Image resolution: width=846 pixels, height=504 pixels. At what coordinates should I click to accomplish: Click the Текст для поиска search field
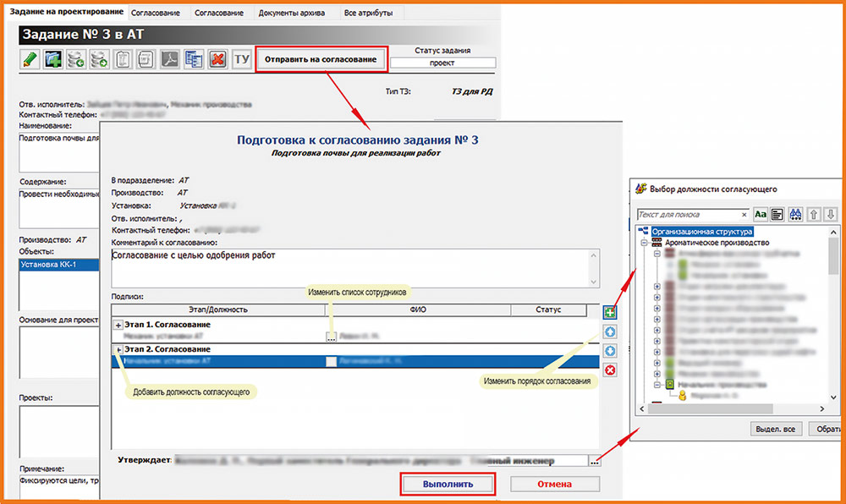pos(688,215)
